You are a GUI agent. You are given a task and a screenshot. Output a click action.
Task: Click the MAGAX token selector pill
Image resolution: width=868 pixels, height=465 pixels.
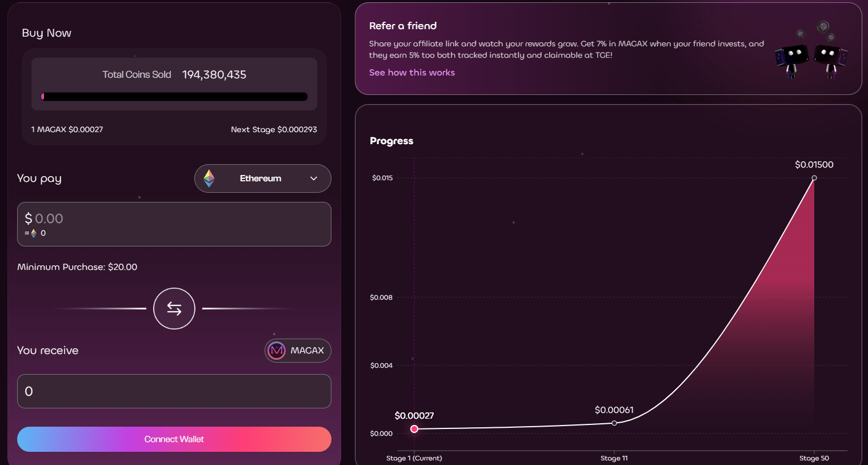(x=298, y=351)
